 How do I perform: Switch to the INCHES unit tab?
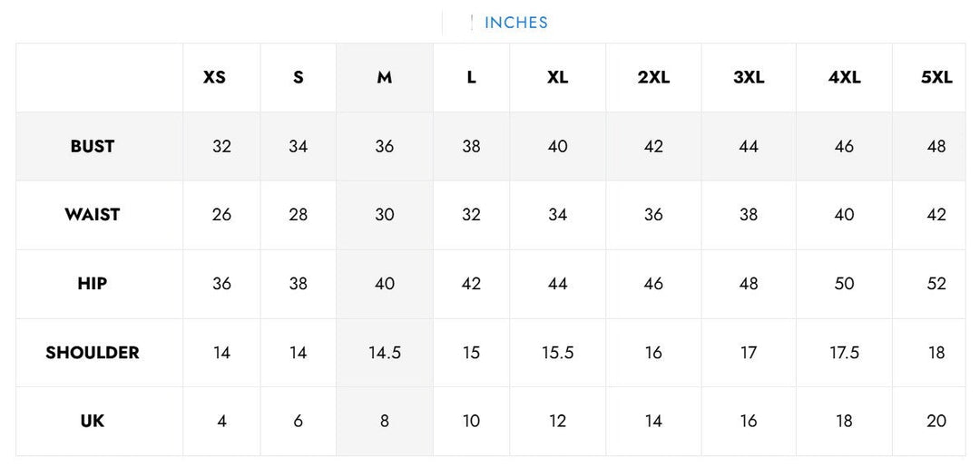point(515,23)
